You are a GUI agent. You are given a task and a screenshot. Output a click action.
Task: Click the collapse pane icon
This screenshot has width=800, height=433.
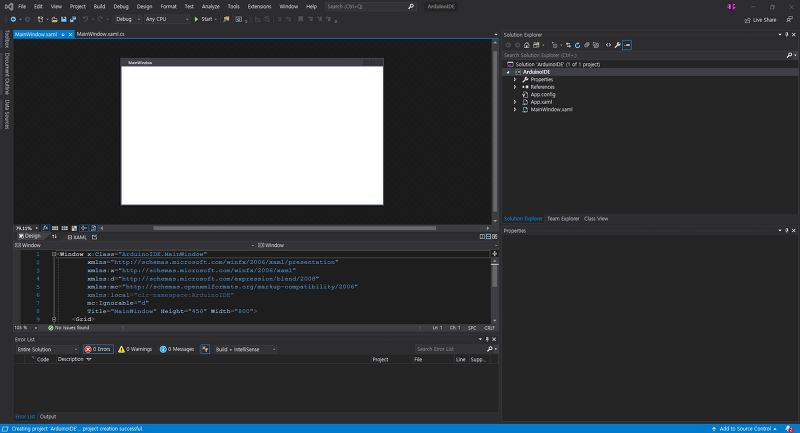(x=494, y=237)
